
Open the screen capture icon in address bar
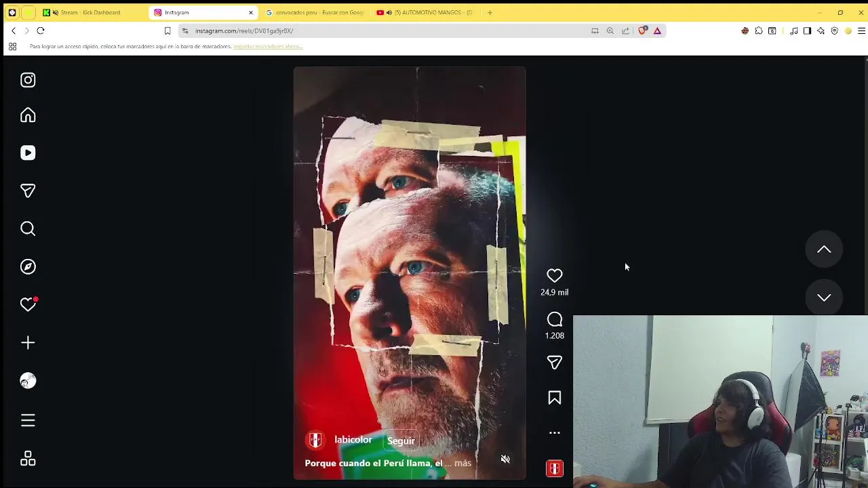click(595, 30)
